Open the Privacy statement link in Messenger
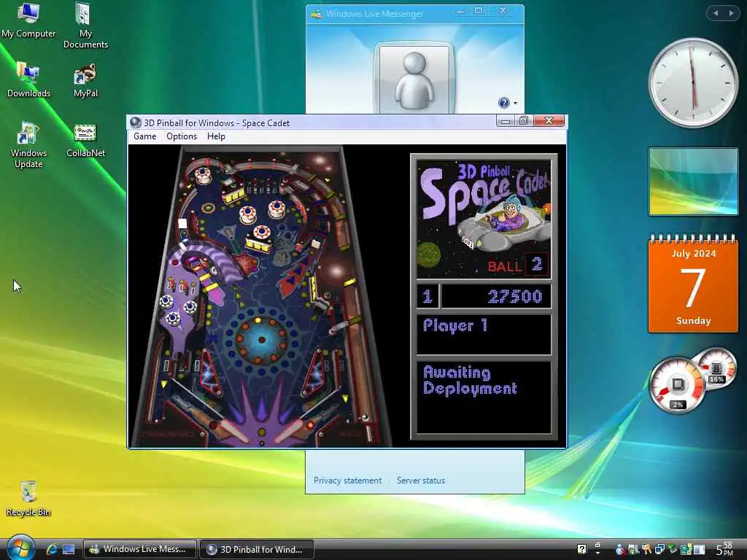Image resolution: width=747 pixels, height=560 pixels. [x=348, y=481]
